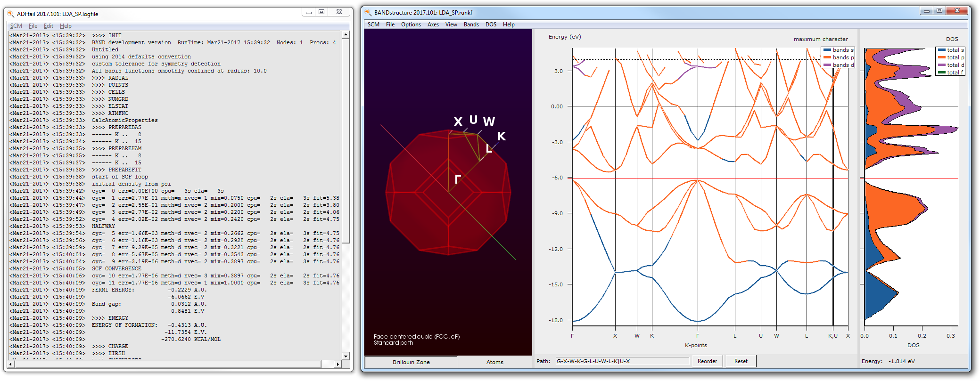This screenshot has height=381, width=980.
Task: Click the ADFtail app icon in title bar
Action: tap(10, 14)
